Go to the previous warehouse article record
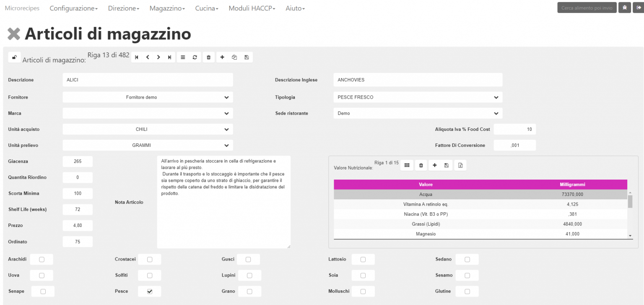 [148, 57]
